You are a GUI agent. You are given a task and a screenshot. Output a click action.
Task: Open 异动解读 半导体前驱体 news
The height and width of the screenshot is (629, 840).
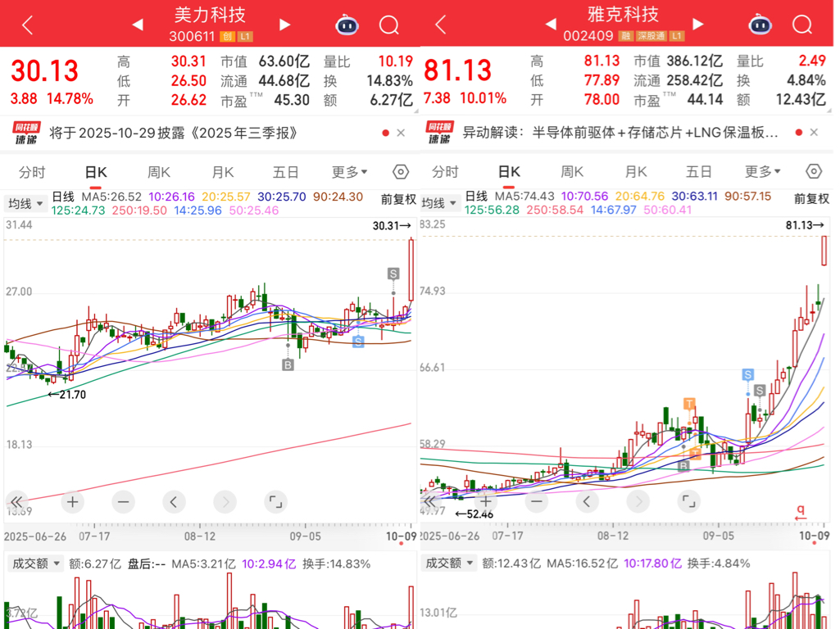[x=620, y=132]
